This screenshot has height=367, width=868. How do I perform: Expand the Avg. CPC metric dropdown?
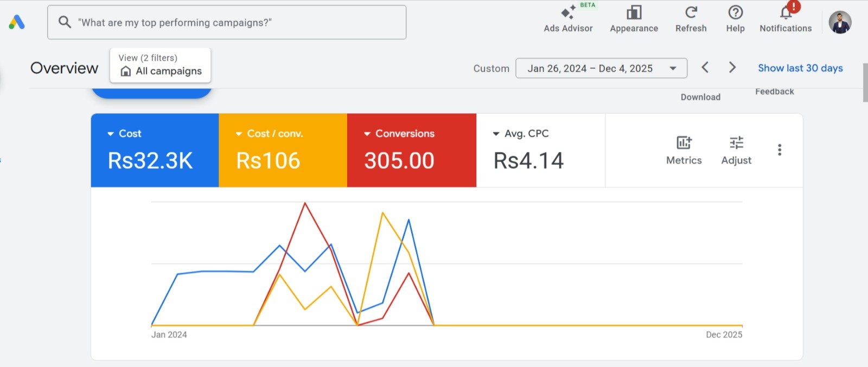pyautogui.click(x=496, y=134)
